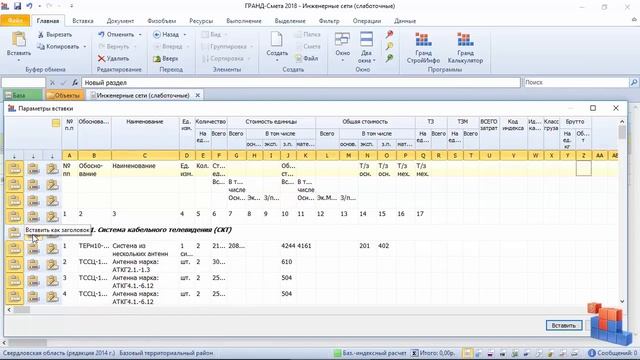Open the Два окна dropdown arrow
Screen dimensions: 640x360
tap(374, 60)
